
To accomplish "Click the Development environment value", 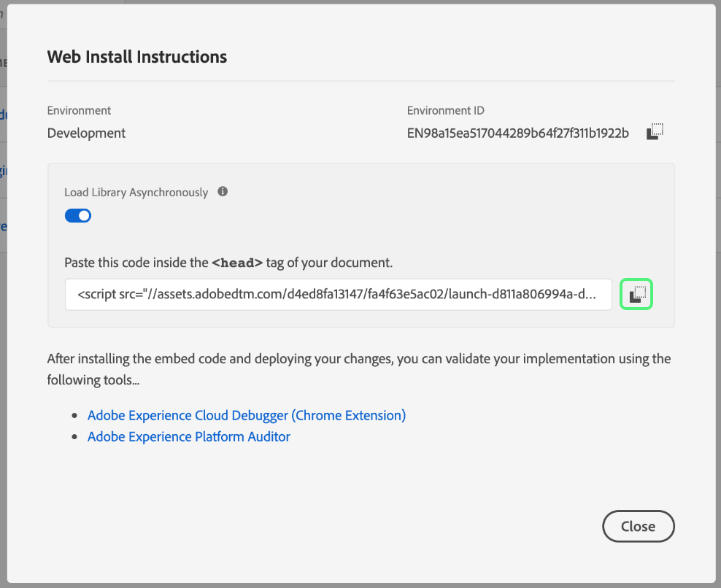I will point(86,134).
